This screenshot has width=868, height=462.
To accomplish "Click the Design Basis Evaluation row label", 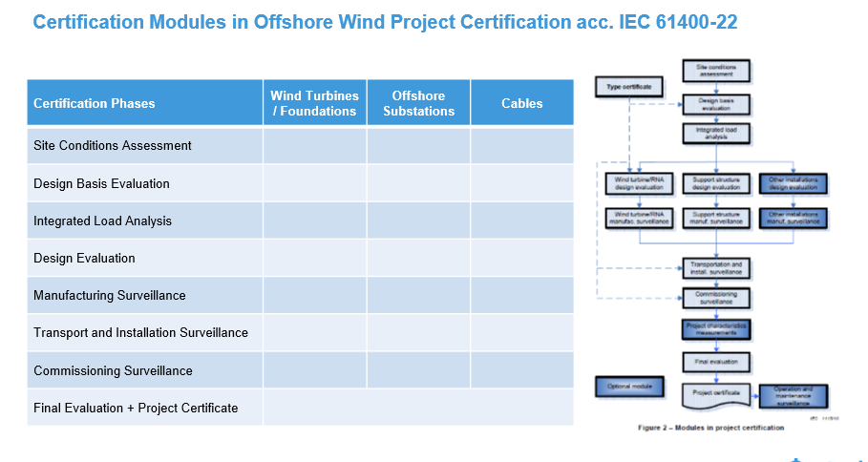I will point(101,183).
